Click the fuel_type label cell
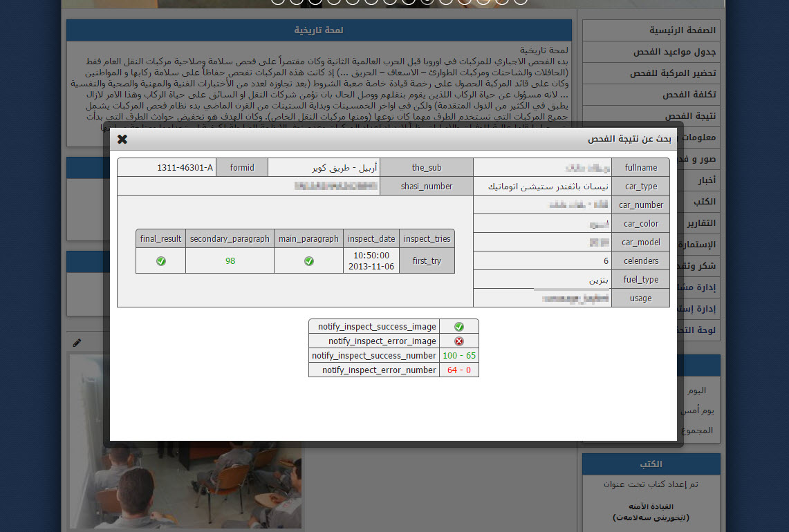This screenshot has width=789, height=532. [x=640, y=279]
